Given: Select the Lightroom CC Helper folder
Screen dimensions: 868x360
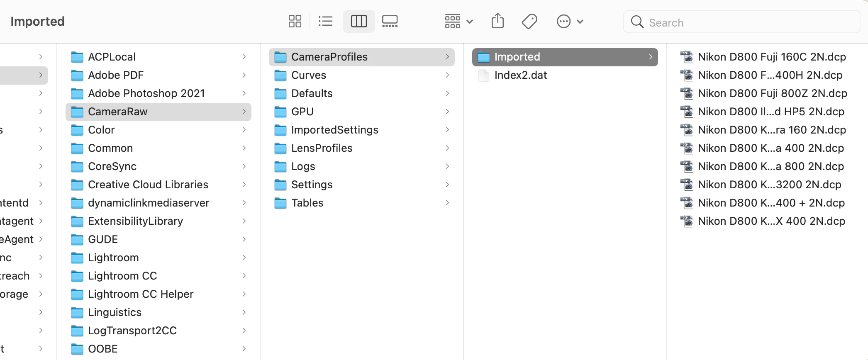Looking at the screenshot, I should (158, 294).
